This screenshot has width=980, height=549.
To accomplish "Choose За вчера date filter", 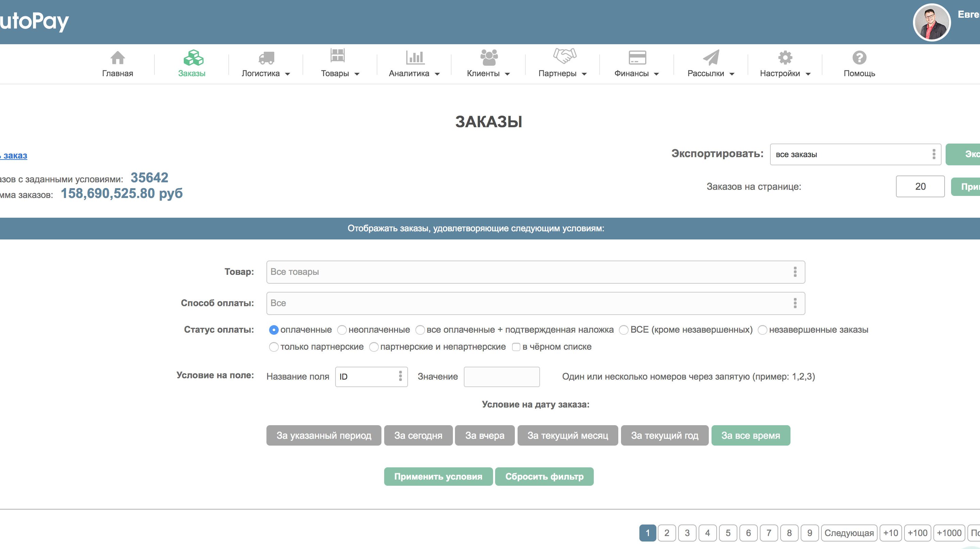I will pos(485,435).
